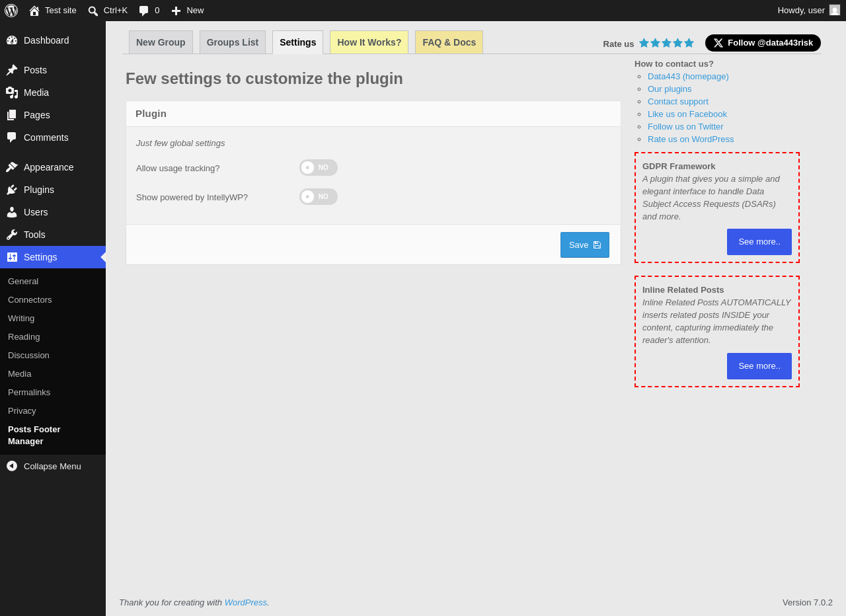Click the WordPress link in footer
This screenshot has height=616, width=846.
(x=246, y=603)
